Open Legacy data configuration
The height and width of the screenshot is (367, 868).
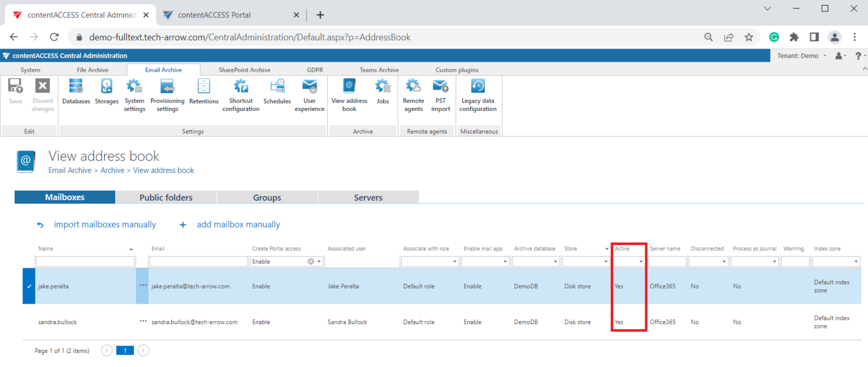pos(478,94)
